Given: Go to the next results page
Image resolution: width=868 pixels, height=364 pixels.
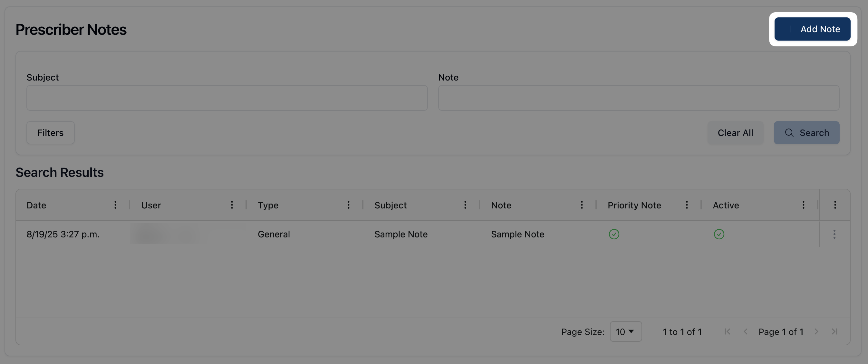Looking at the screenshot, I should [x=816, y=332].
